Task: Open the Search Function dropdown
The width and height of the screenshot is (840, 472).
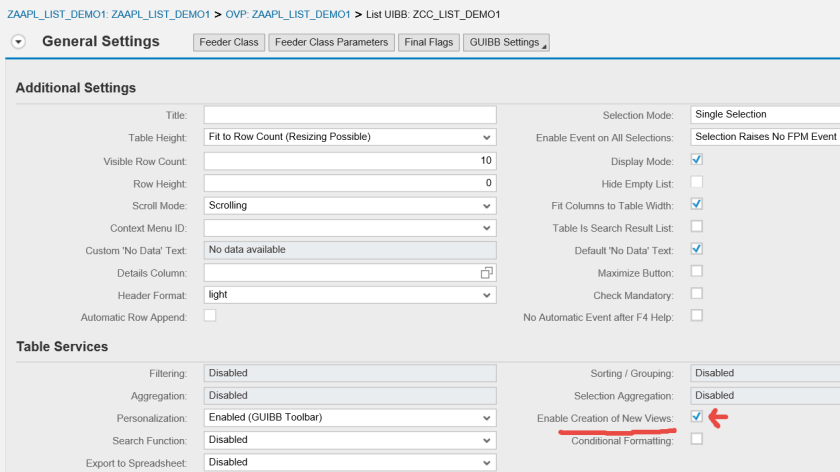Action: [487, 440]
